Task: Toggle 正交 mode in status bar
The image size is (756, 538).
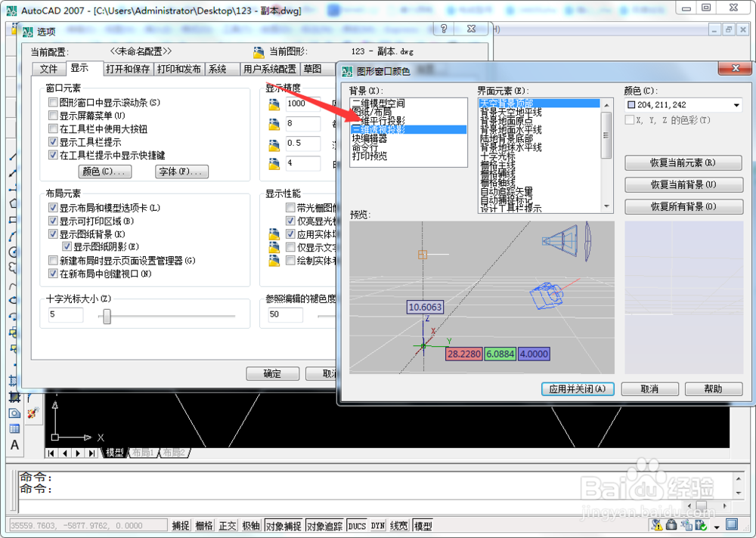Action: point(228,525)
